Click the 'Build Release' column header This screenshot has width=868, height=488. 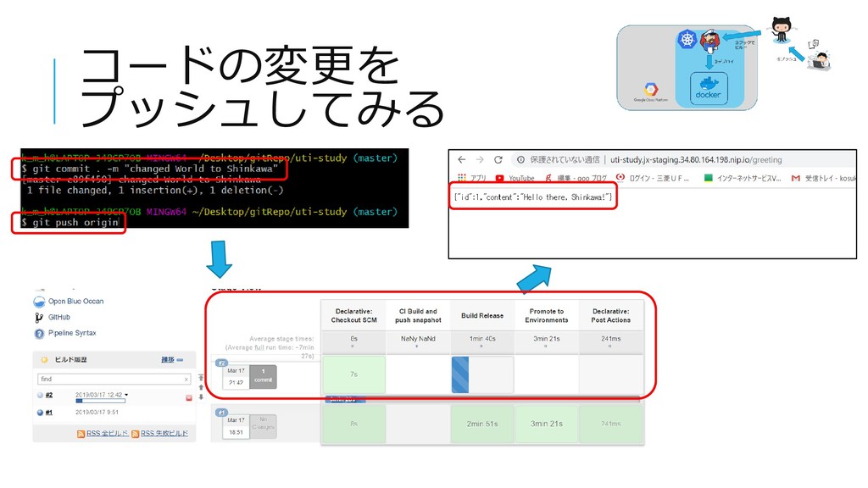482,315
